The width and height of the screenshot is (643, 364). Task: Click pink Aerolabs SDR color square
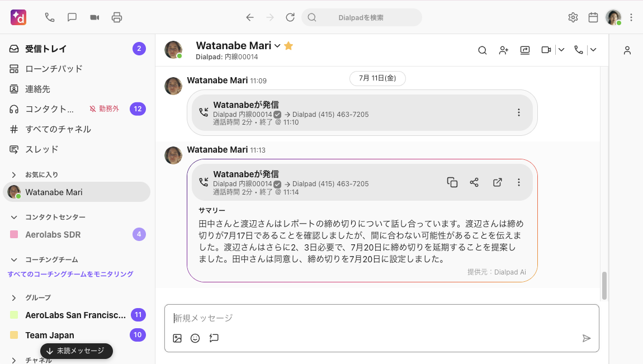coord(14,234)
